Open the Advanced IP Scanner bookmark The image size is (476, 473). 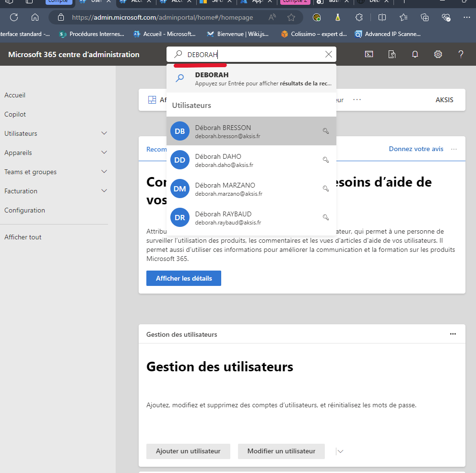[388, 34]
